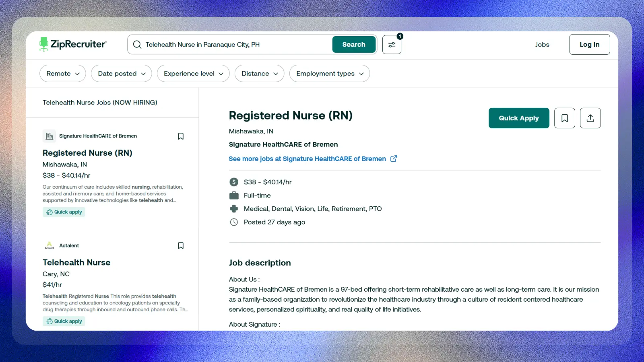Viewport: 644px width, 362px height.
Task: Click the $41/hr salary text
Action: coord(52,285)
